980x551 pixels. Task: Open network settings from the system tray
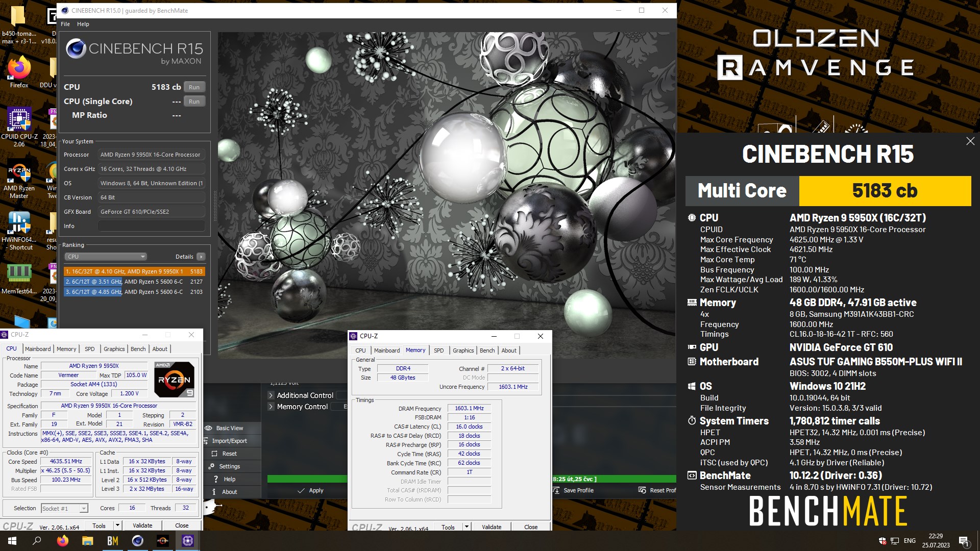(895, 541)
